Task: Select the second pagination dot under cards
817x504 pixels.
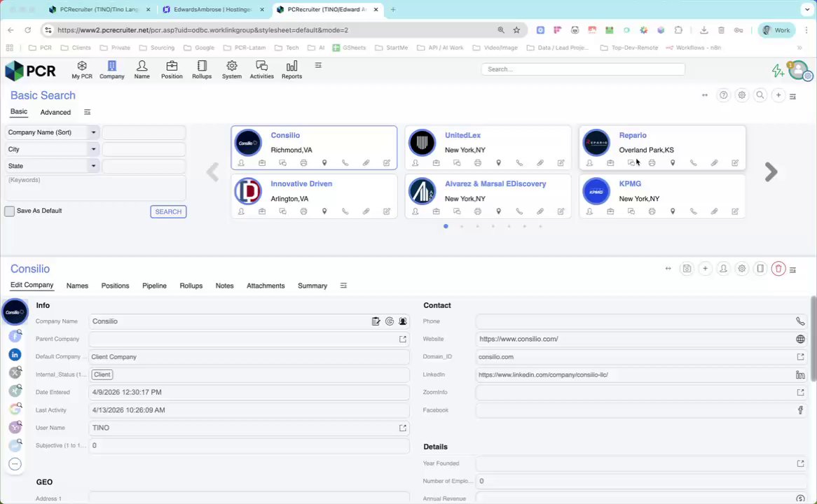Action: [462, 227]
